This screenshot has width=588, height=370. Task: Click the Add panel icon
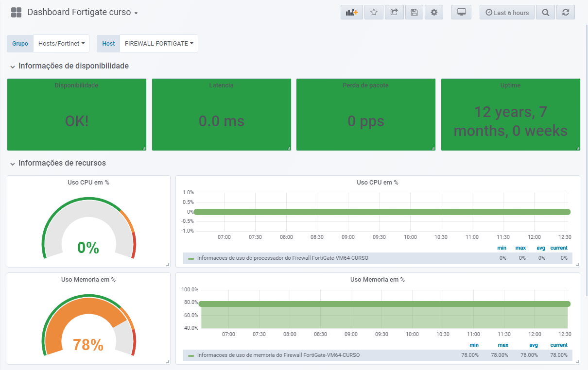click(352, 13)
